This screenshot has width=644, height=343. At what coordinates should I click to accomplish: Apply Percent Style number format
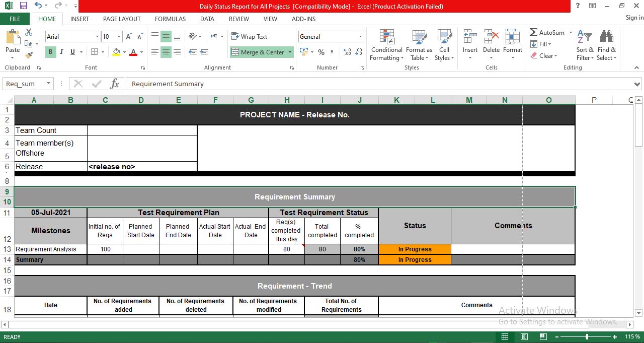[x=320, y=52]
